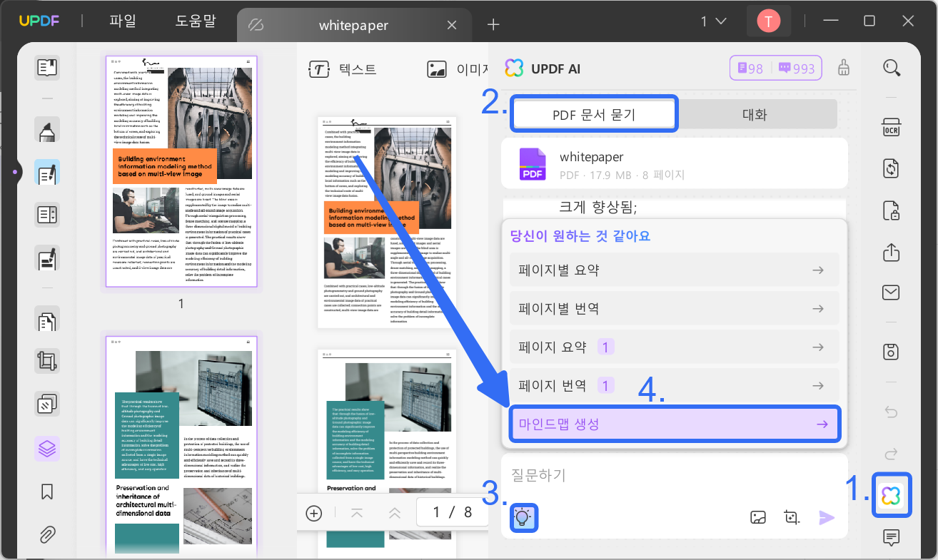Go to first page arrow icon
Image resolution: width=938 pixels, height=560 pixels.
pos(358,513)
